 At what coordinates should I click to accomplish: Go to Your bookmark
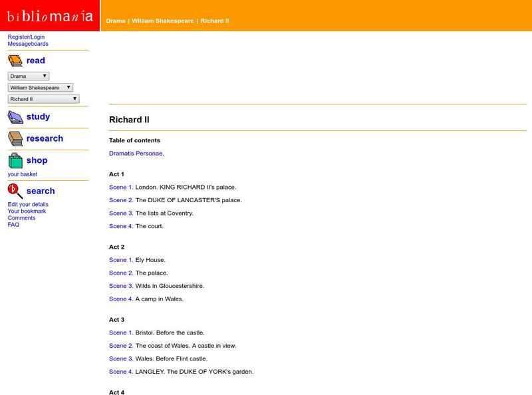click(26, 211)
